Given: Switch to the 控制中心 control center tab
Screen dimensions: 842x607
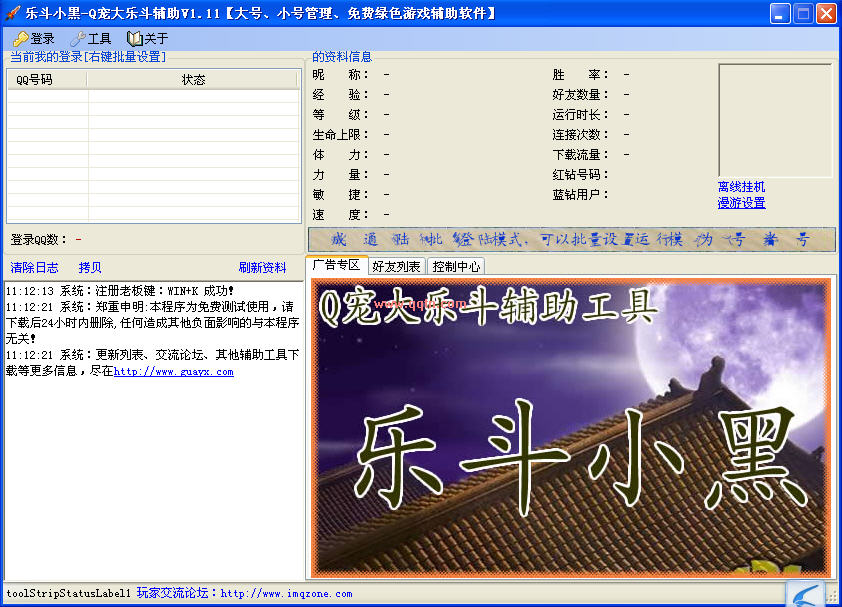Looking at the screenshot, I should (x=455, y=267).
